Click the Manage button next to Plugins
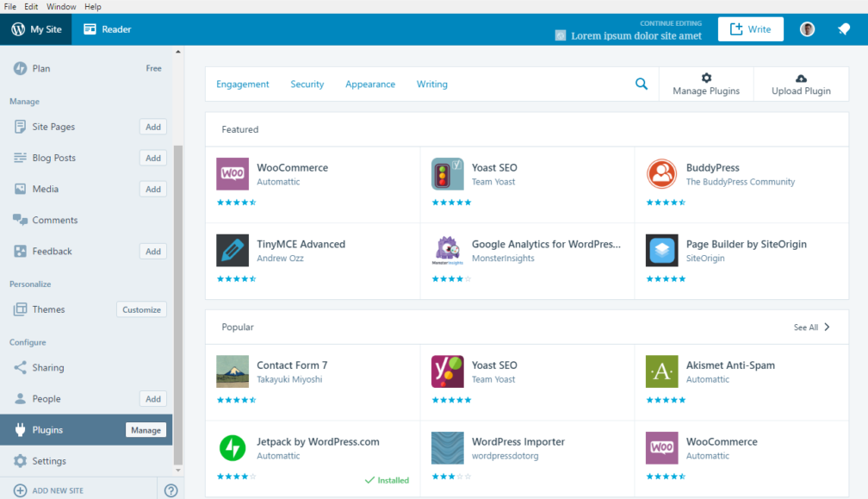The height and width of the screenshot is (499, 868). [146, 430]
